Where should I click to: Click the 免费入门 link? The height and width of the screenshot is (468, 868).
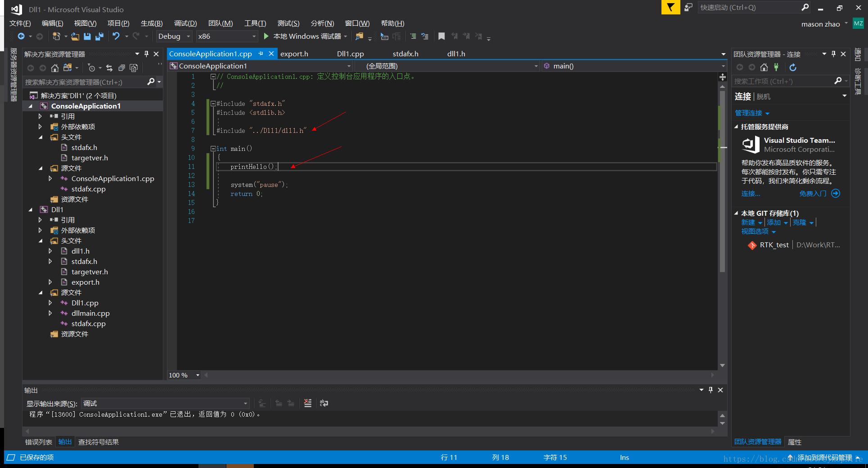tap(813, 194)
